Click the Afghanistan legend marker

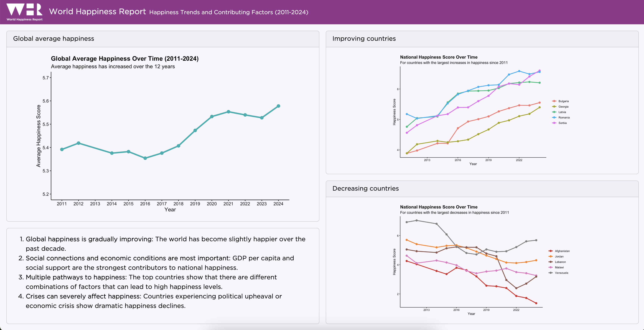point(550,251)
